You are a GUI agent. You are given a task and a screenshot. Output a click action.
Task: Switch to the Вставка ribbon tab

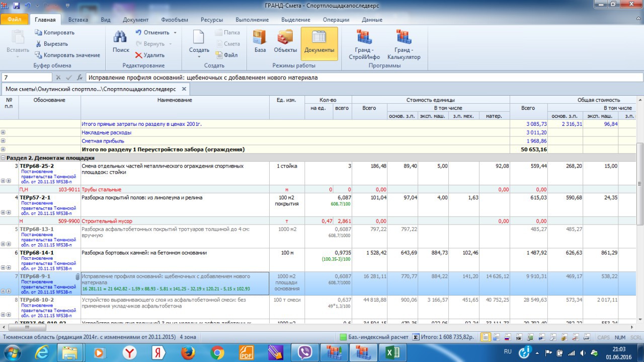pyautogui.click(x=78, y=20)
